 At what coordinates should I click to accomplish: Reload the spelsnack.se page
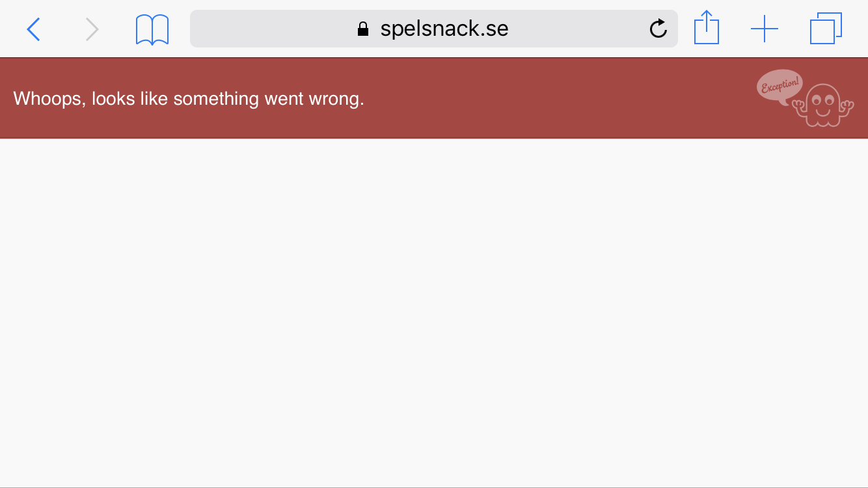click(658, 29)
